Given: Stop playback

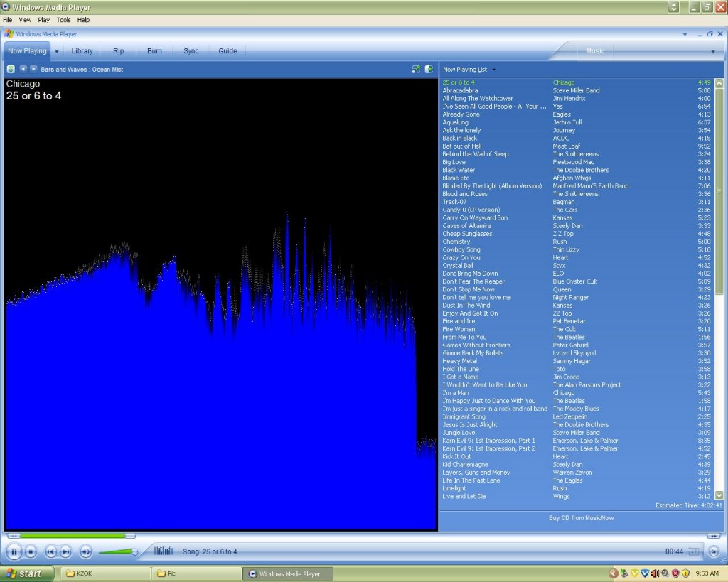Looking at the screenshot, I should 31,552.
